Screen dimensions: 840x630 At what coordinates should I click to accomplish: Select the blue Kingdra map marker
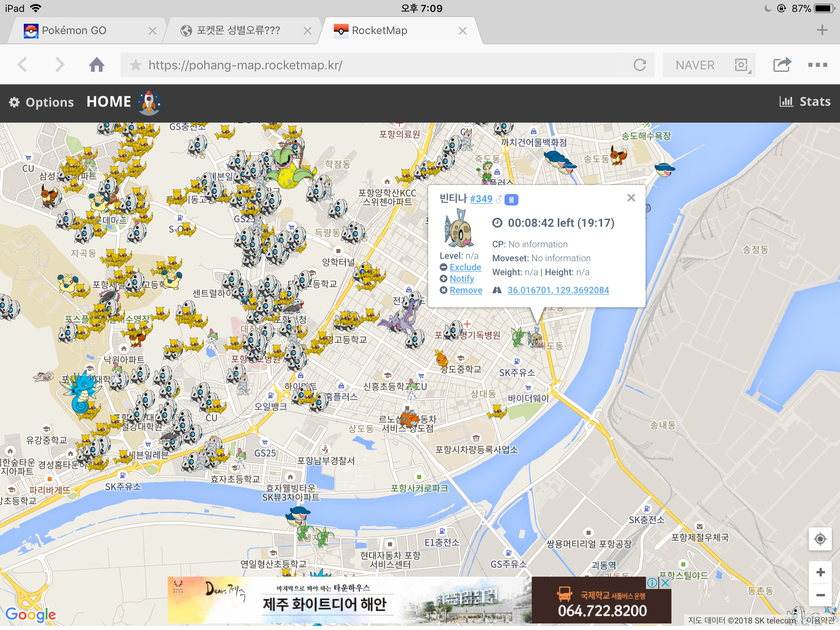point(82,393)
